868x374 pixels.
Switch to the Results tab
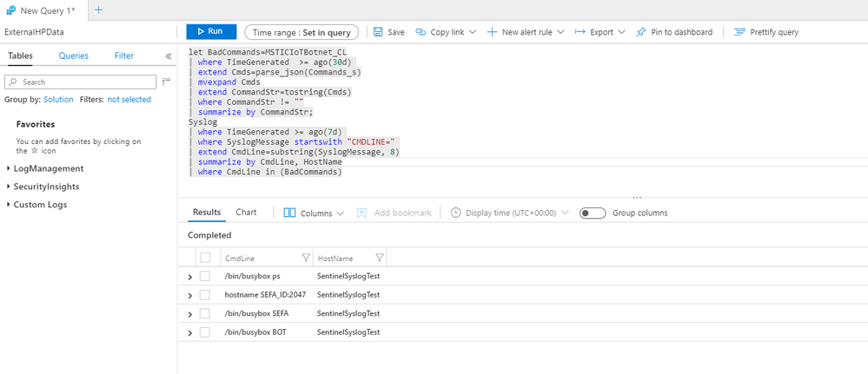coord(207,213)
